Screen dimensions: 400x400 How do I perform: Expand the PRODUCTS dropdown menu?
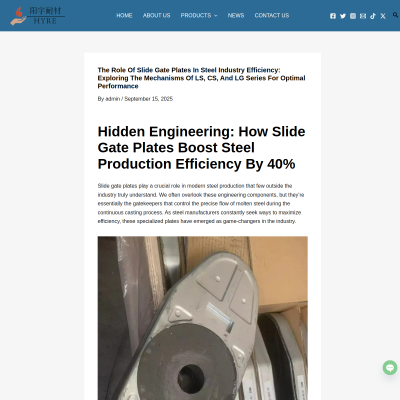pos(199,15)
